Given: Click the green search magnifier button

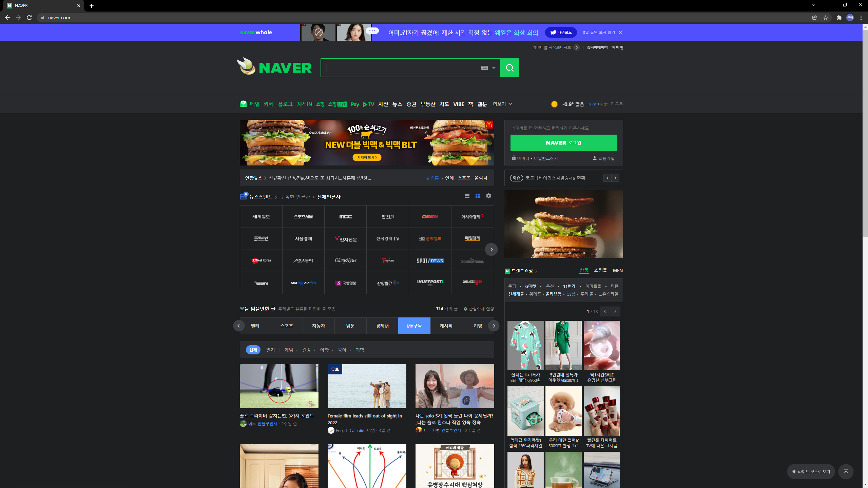Looking at the screenshot, I should coord(509,68).
